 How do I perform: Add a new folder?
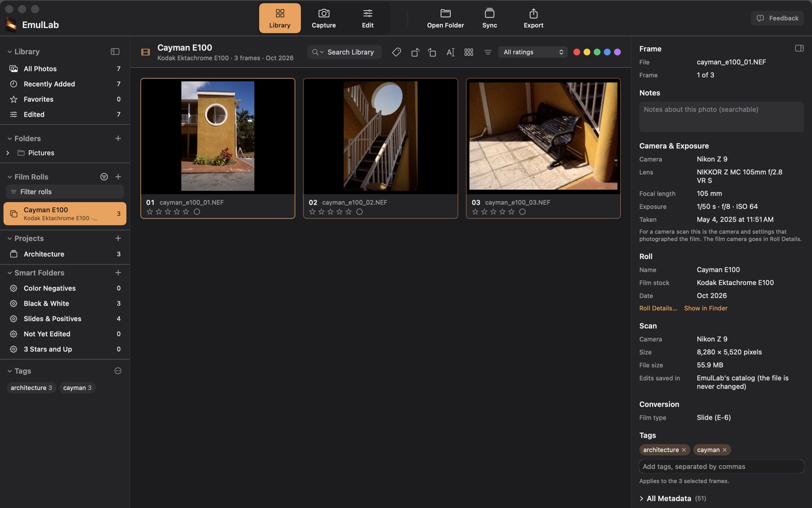point(118,138)
